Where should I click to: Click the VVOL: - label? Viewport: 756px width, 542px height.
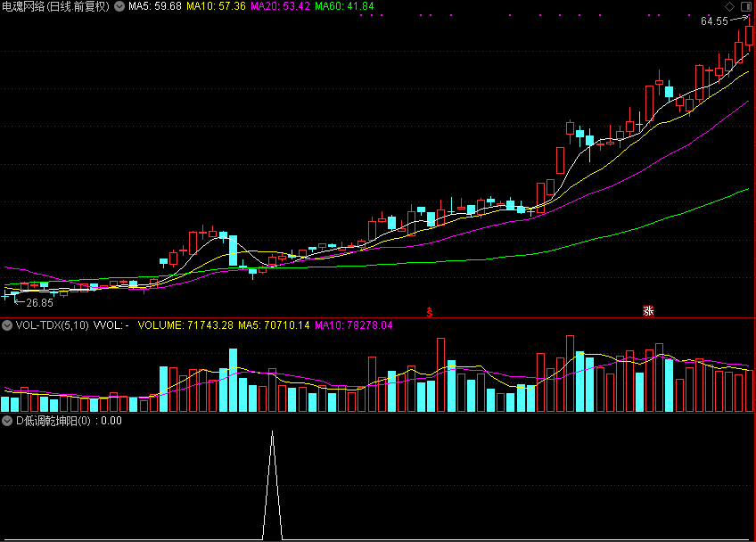coord(111,325)
